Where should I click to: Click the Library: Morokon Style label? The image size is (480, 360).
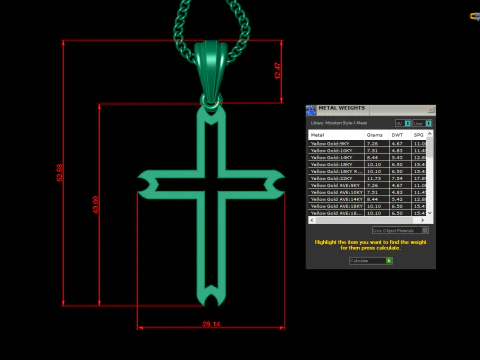[x=339, y=123]
